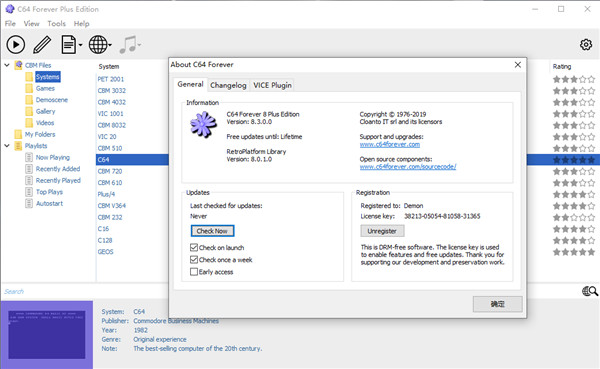
Task: Switch to the Changelog tab
Action: 228,85
